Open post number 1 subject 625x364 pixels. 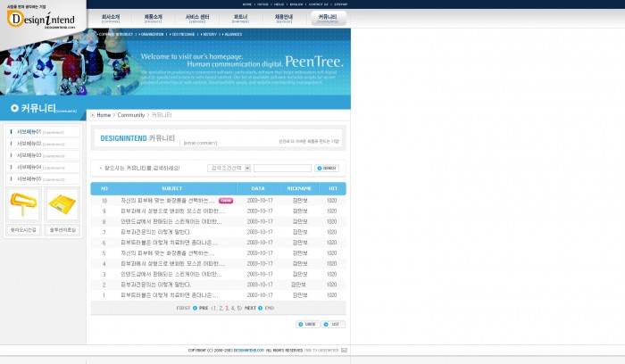[170, 295]
